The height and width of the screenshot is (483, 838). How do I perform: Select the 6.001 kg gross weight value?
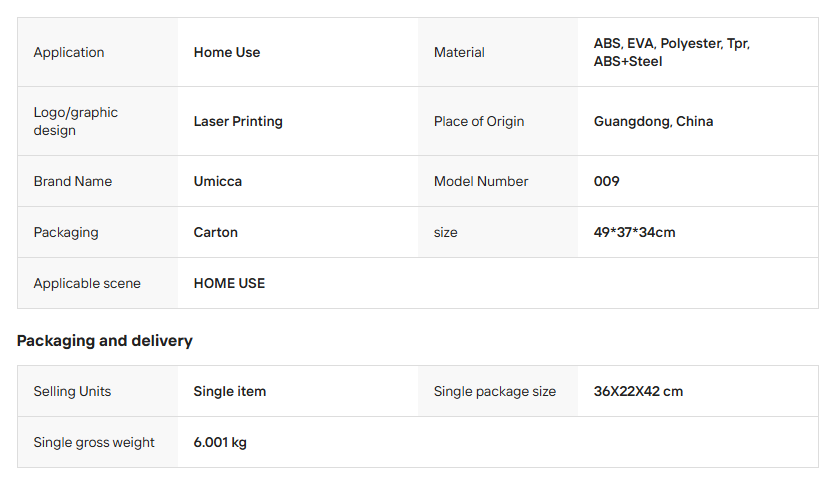point(220,442)
